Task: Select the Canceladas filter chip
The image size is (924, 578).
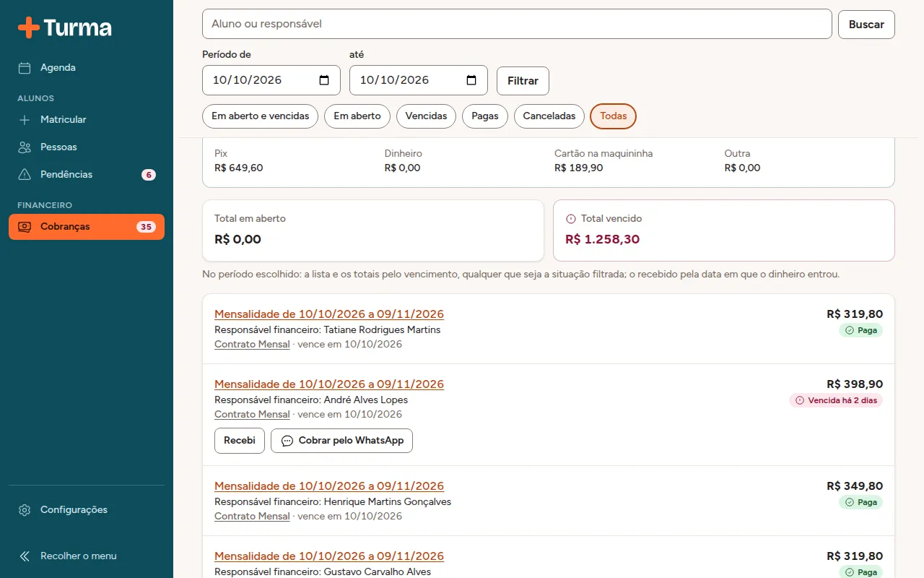Action: pyautogui.click(x=549, y=116)
